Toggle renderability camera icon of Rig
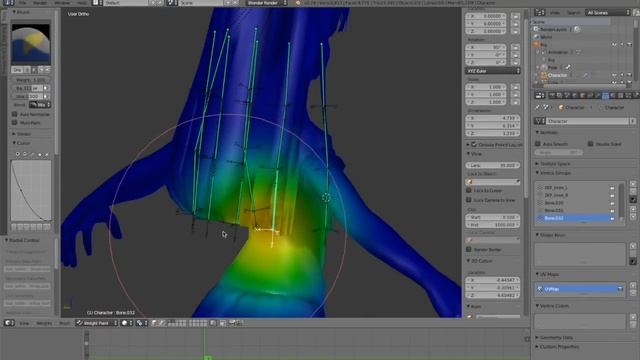Screen dimensions: 640x360 coord(629,44)
